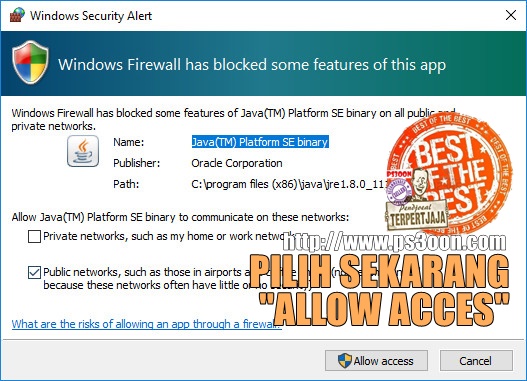Select the highlighted Java(TM) Platform SE binary name
The width and height of the screenshot is (527, 381).
[x=260, y=142]
